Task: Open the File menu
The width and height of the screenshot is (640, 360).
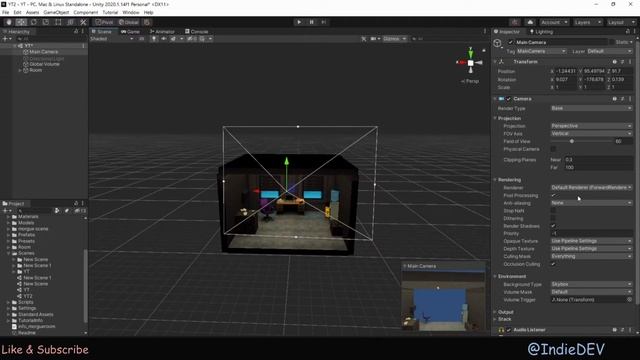Action: point(6,13)
